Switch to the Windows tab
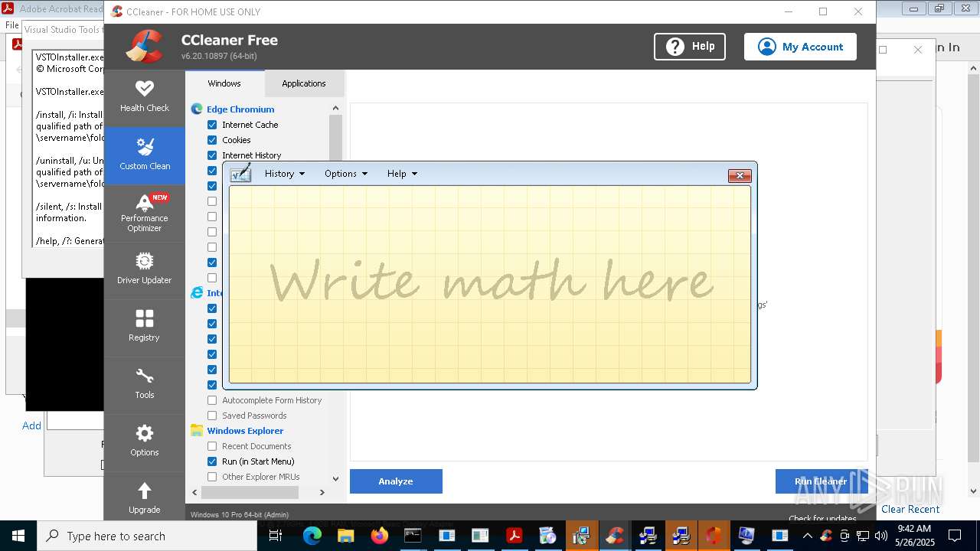This screenshot has width=980, height=551. pos(224,83)
